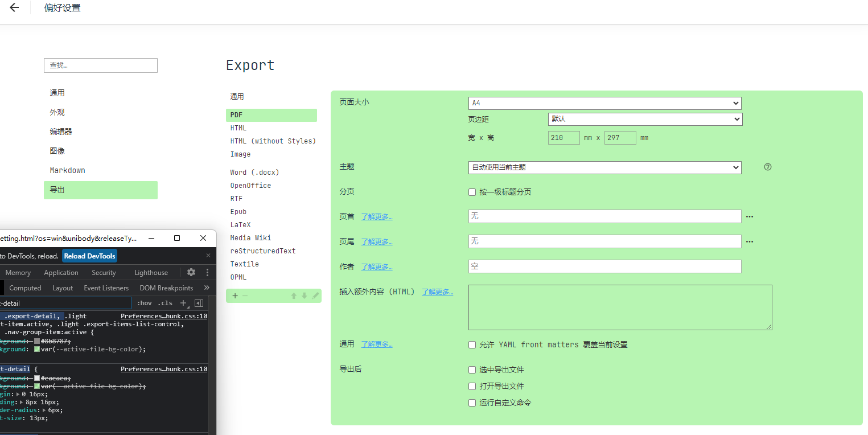
Task: Click the Reload DevTools button
Action: 89,256
